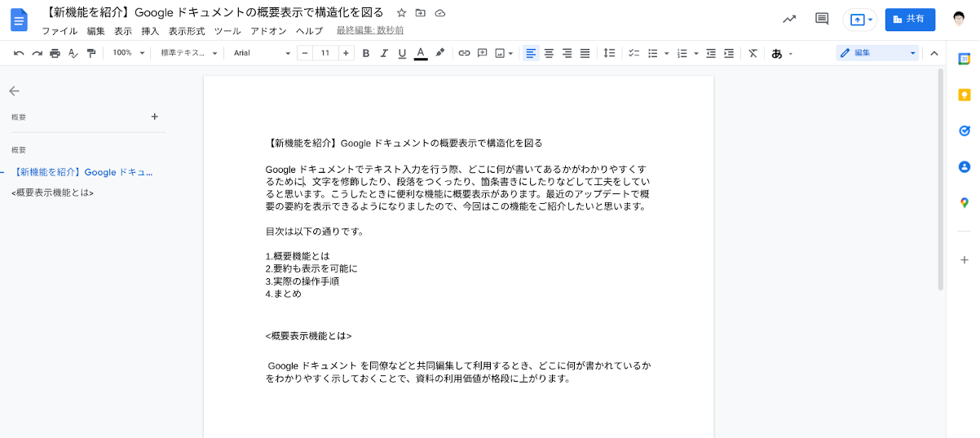Justify the text
980x438 pixels.
(585, 53)
